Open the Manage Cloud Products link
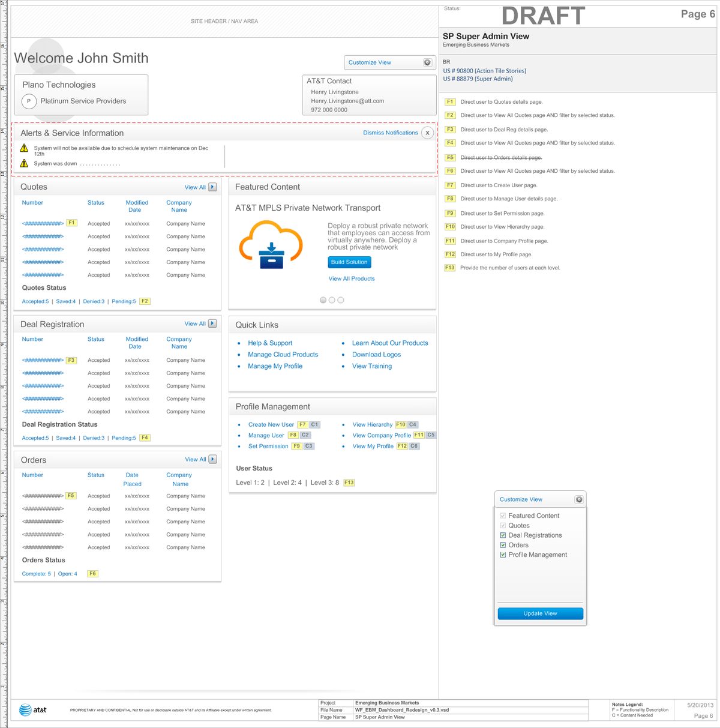The height and width of the screenshot is (728, 720). [283, 355]
